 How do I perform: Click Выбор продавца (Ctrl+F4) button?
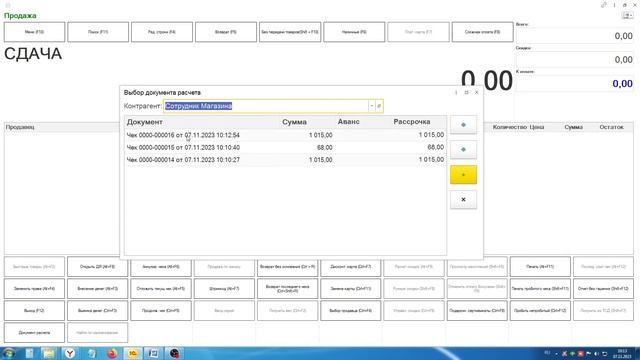(x=351, y=311)
